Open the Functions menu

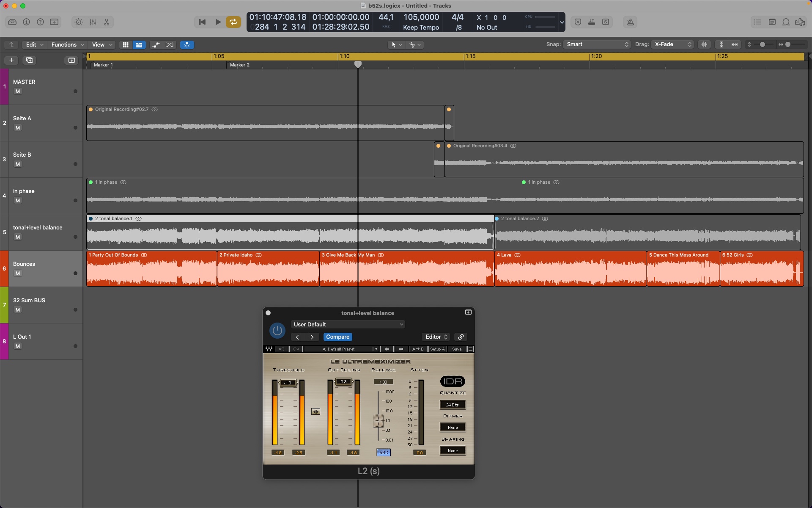coord(67,44)
